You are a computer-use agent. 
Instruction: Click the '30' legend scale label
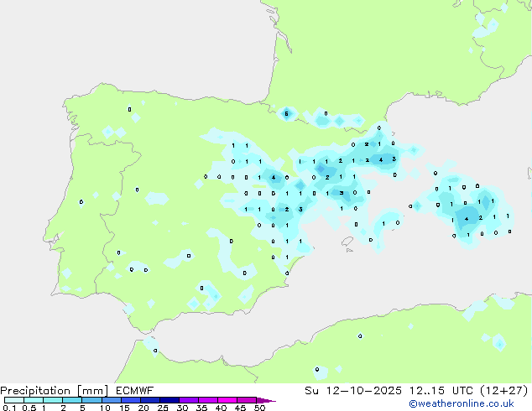coord(182,408)
